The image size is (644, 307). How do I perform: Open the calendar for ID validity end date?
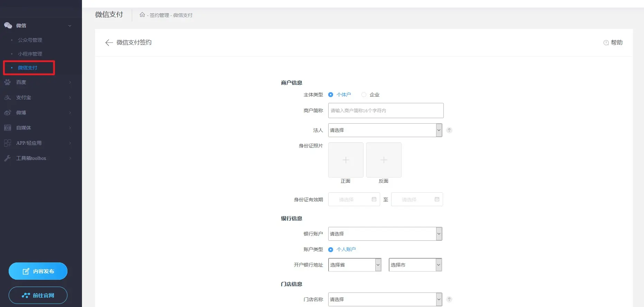click(437, 199)
